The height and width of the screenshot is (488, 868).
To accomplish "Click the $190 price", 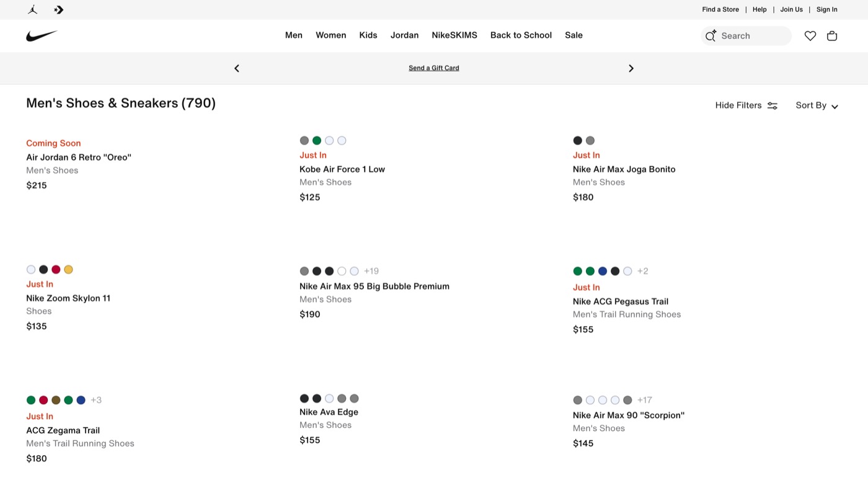I will tap(310, 314).
